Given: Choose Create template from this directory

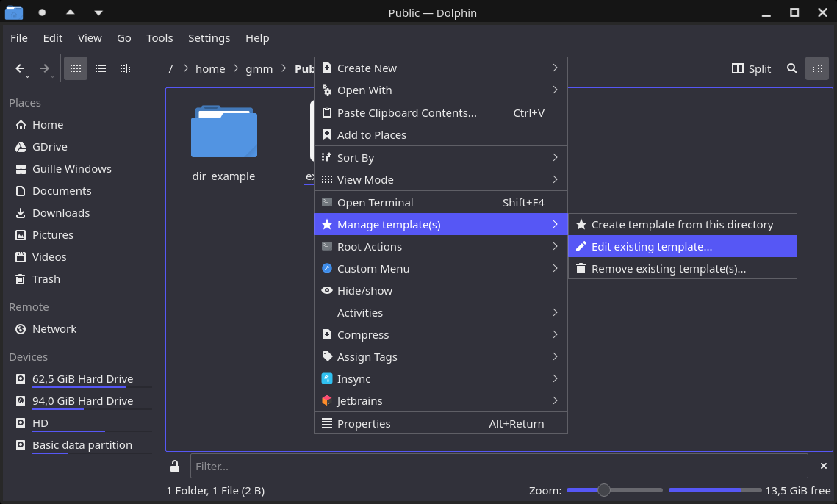Looking at the screenshot, I should point(682,225).
